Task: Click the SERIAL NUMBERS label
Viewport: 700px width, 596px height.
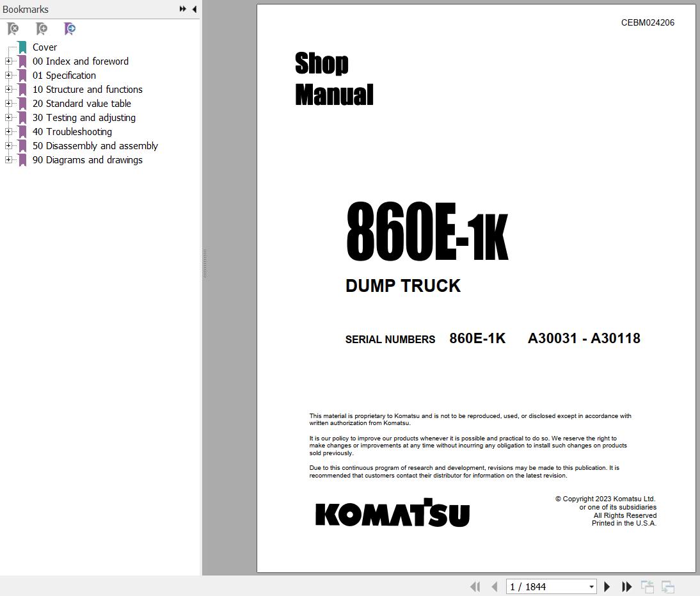Action: [x=390, y=339]
